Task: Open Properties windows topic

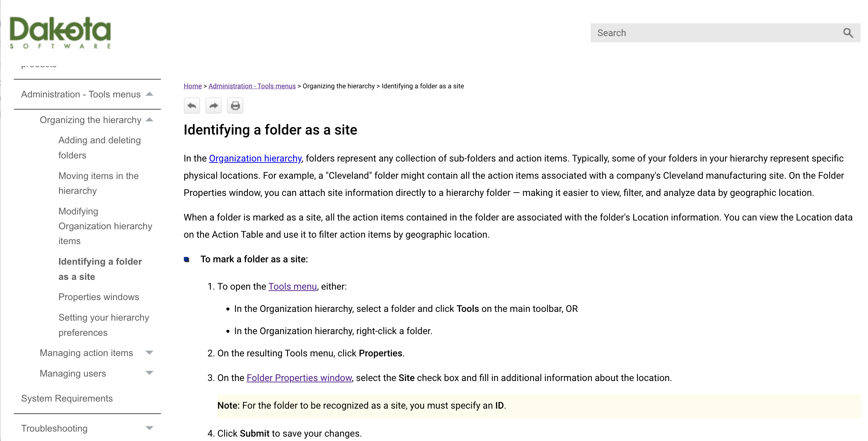Action: [99, 297]
